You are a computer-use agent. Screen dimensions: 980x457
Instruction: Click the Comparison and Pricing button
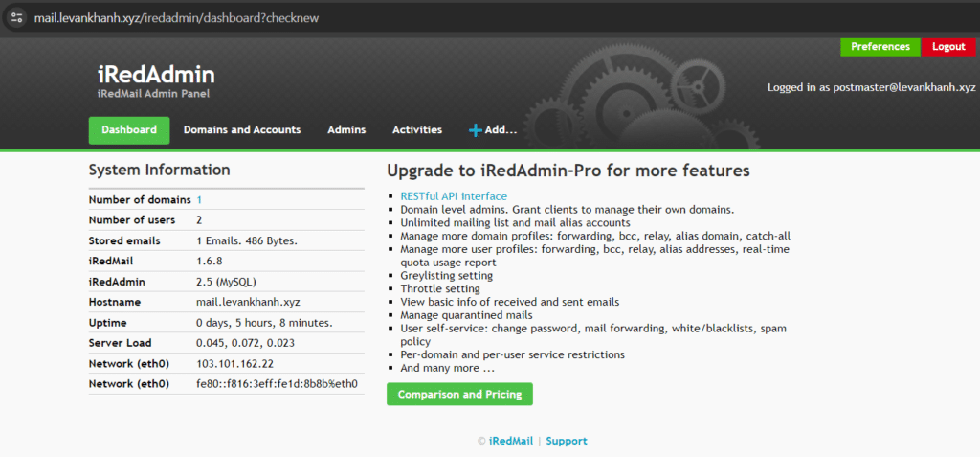[459, 394]
